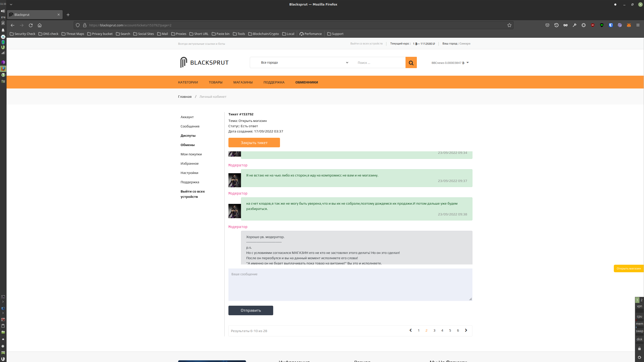Expand the BBCnews account balance dropdown
Image resolution: width=644 pixels, height=362 pixels.
(450, 63)
